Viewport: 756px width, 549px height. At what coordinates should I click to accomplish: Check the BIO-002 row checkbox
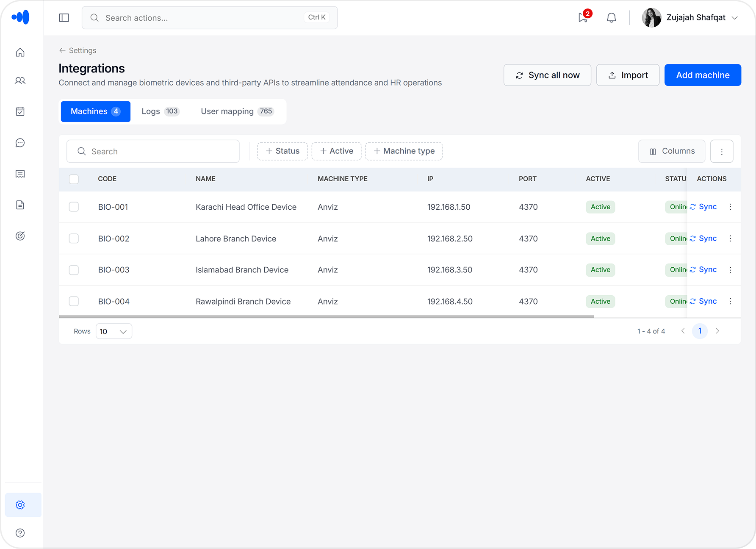click(74, 238)
